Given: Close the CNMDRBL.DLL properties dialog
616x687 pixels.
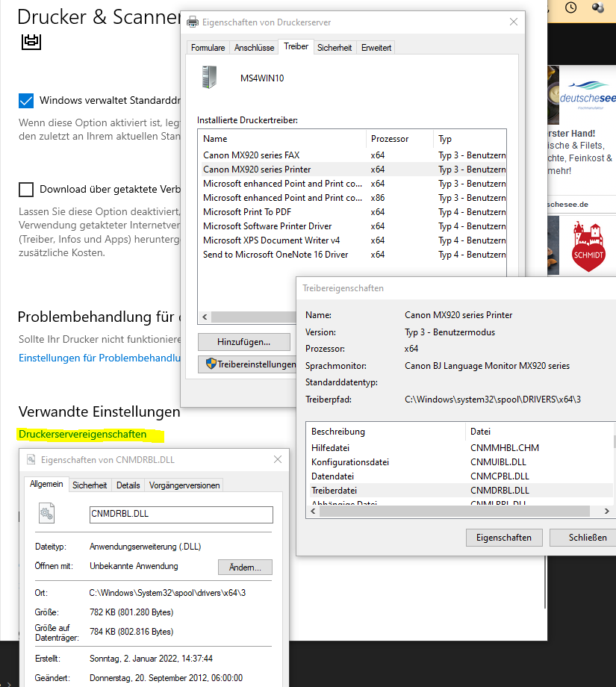Looking at the screenshot, I should pos(278,459).
